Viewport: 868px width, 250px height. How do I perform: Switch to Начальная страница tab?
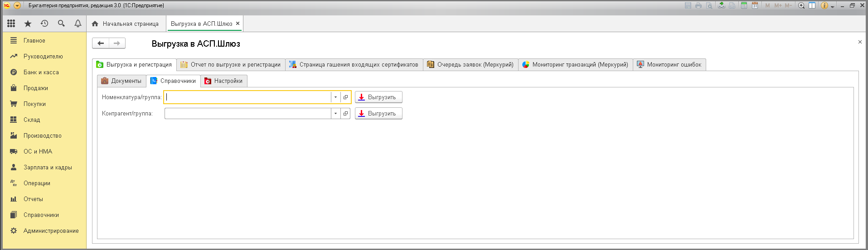point(126,24)
